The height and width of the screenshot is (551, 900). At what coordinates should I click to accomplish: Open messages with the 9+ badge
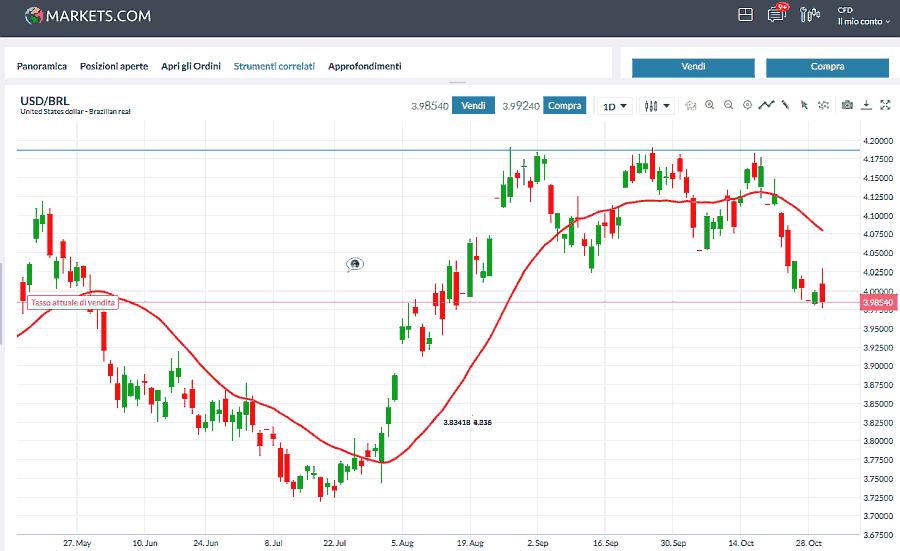click(776, 14)
